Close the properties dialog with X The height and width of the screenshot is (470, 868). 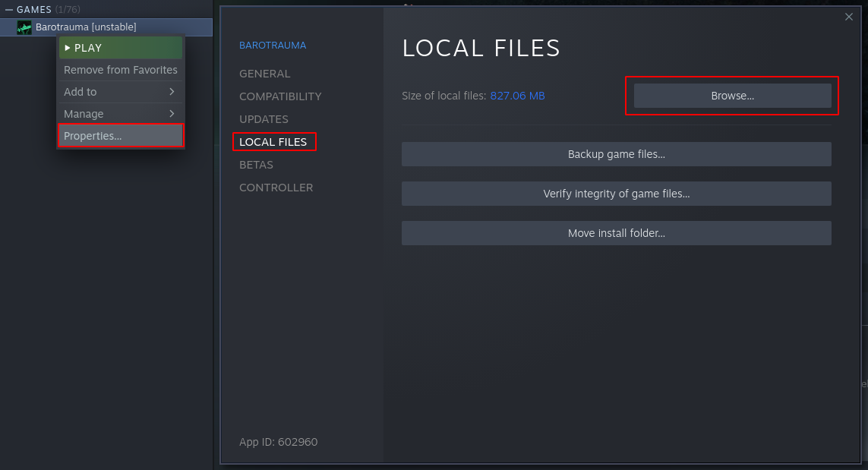(848, 17)
